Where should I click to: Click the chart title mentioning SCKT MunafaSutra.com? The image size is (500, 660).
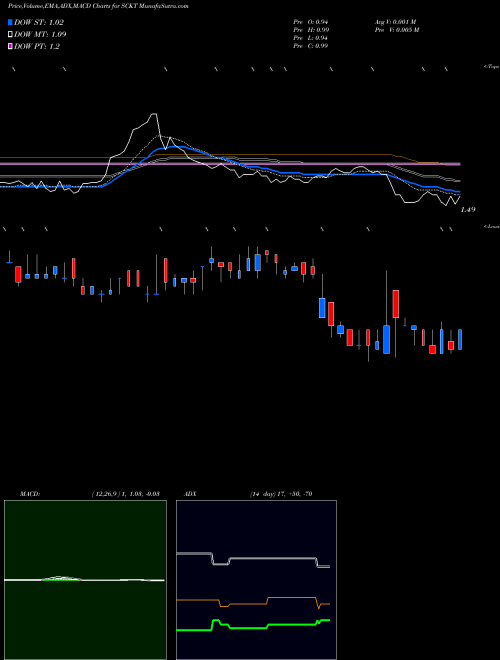[98, 6]
